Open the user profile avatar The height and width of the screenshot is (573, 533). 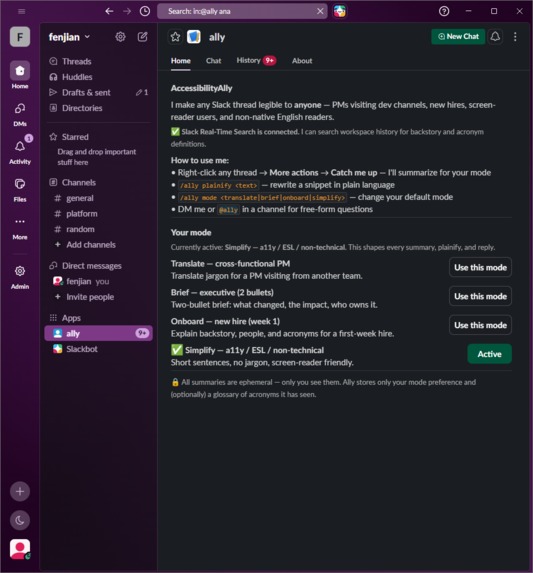(x=20, y=549)
